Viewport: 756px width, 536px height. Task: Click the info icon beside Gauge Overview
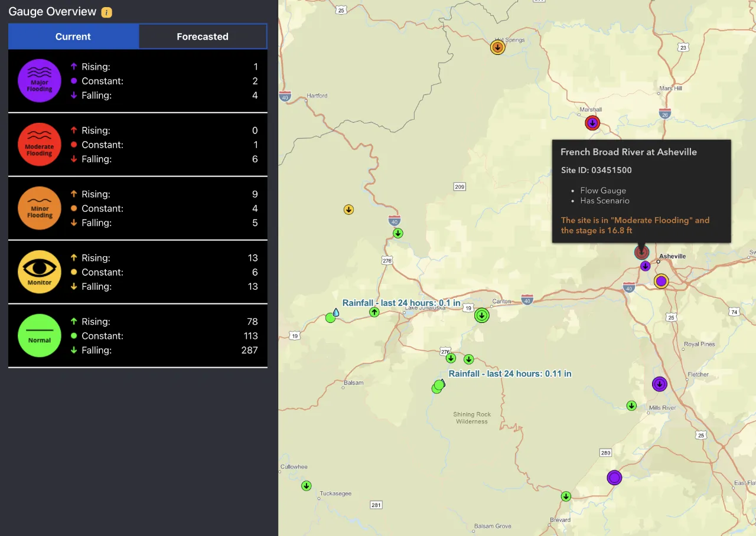[105, 11]
